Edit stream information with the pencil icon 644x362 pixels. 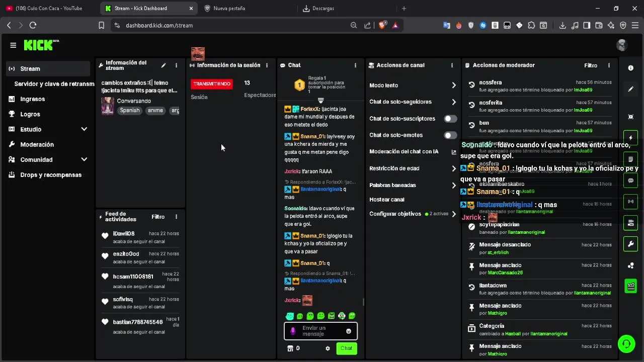coord(164,65)
